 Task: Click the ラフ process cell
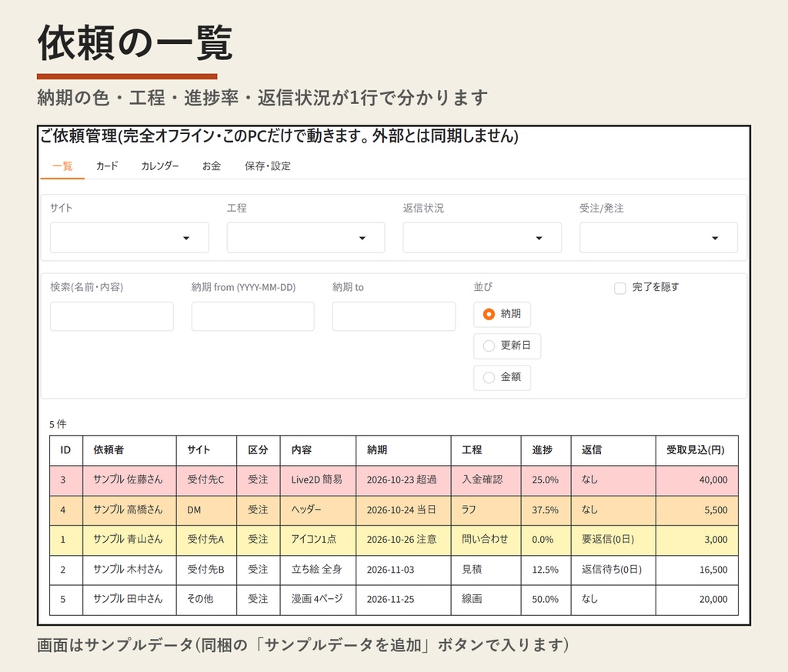coord(486,510)
